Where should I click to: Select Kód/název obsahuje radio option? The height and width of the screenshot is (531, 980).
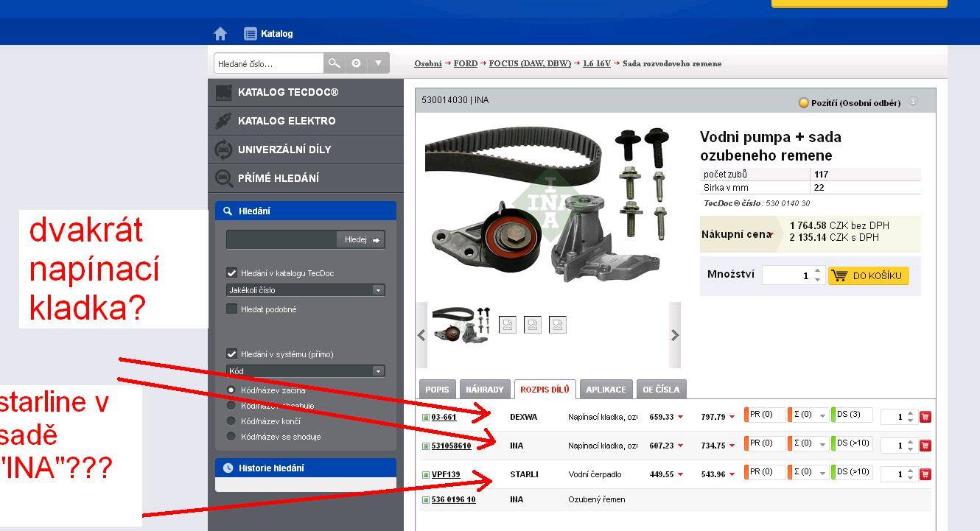point(231,406)
